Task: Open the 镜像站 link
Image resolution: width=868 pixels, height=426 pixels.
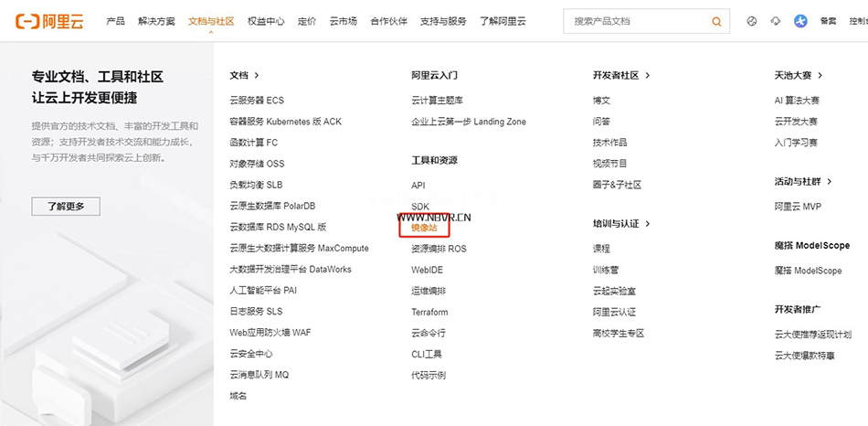Action: pyautogui.click(x=424, y=228)
